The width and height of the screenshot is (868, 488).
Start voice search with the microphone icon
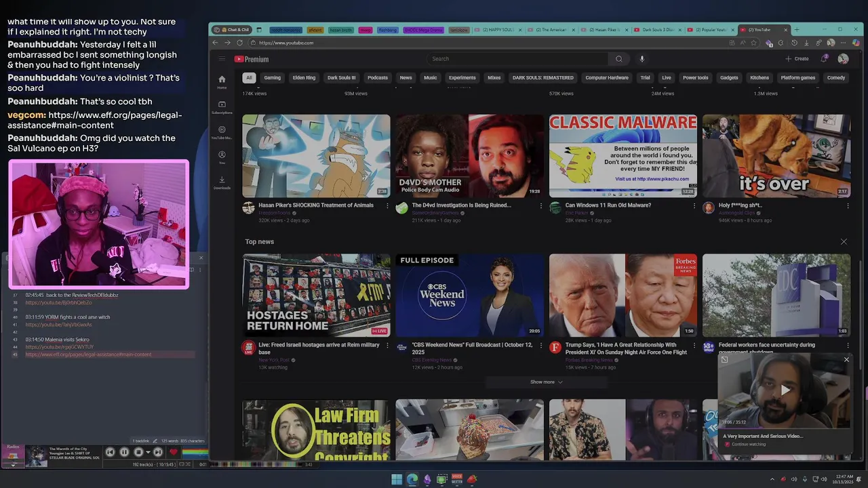(642, 59)
